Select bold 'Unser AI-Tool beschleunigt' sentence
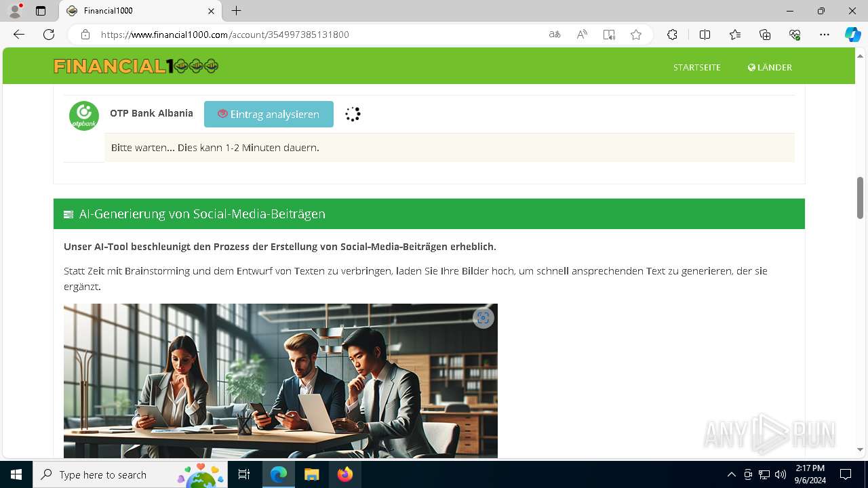868x488 pixels. tap(280, 247)
